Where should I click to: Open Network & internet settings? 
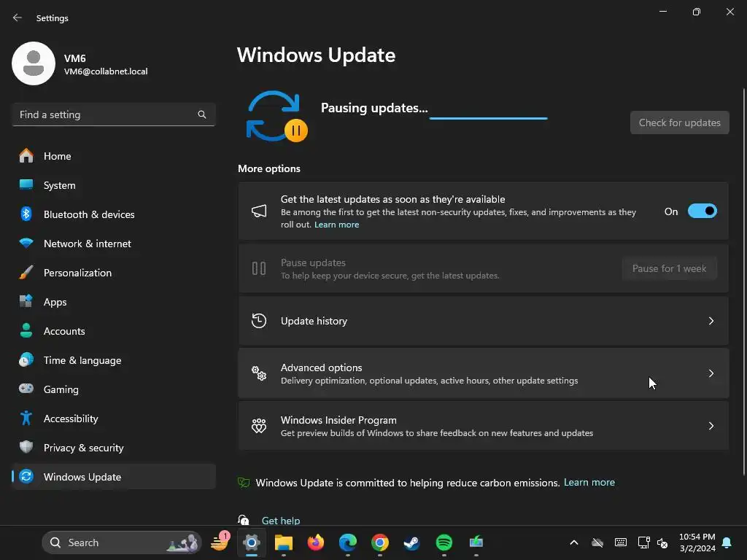point(113,244)
